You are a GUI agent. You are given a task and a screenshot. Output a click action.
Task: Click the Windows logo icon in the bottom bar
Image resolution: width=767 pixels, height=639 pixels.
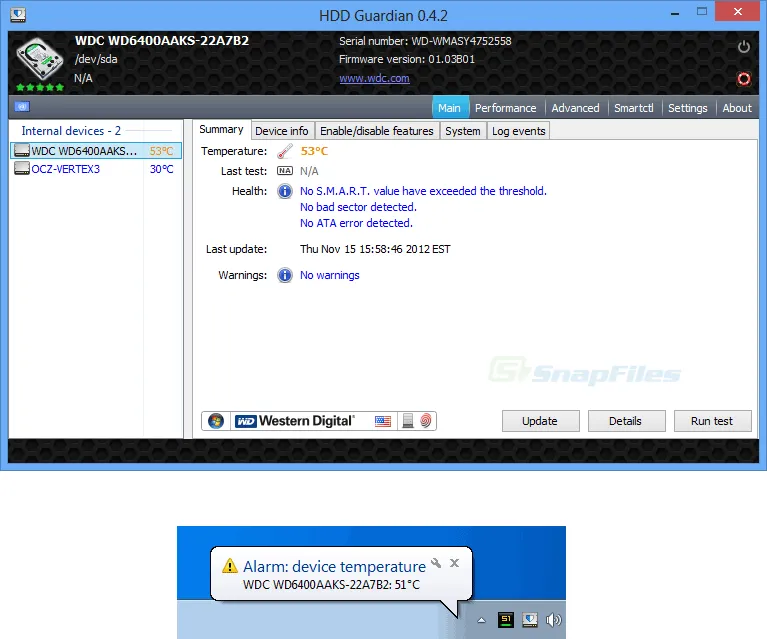coord(216,421)
